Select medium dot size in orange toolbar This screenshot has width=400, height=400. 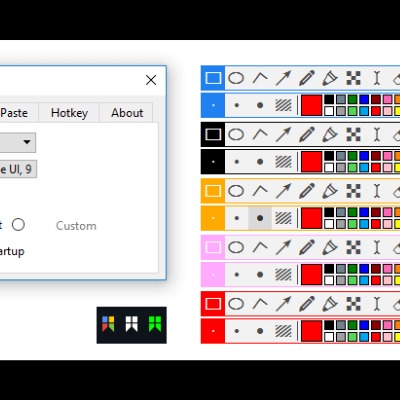(260, 218)
